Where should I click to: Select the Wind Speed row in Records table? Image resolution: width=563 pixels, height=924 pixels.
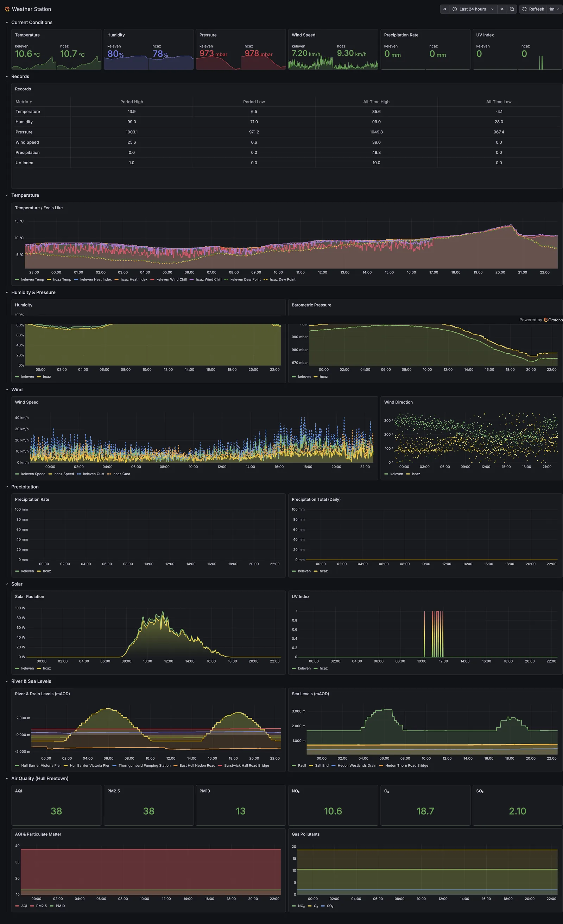tap(287, 142)
